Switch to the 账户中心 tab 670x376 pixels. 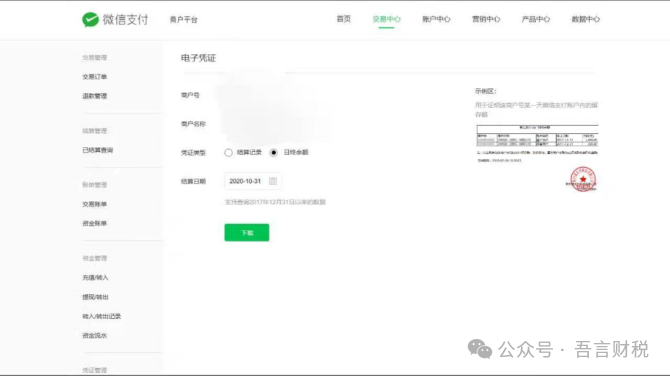pos(436,19)
